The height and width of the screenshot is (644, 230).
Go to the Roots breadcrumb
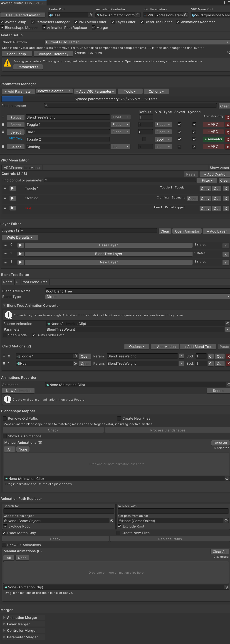[x=8, y=282]
